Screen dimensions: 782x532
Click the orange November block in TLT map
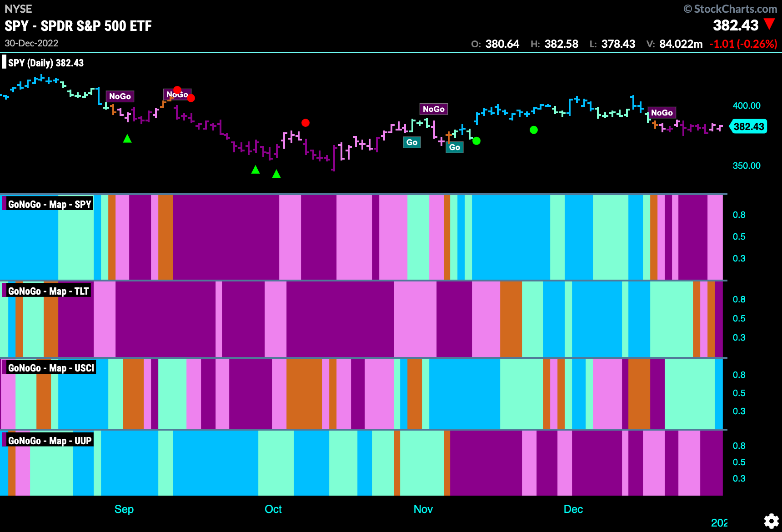coord(511,319)
